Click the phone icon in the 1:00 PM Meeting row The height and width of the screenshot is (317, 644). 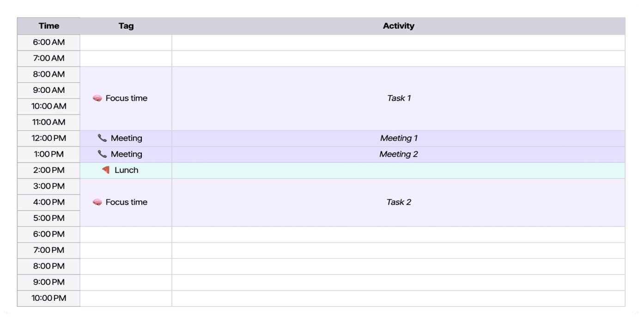coord(102,154)
